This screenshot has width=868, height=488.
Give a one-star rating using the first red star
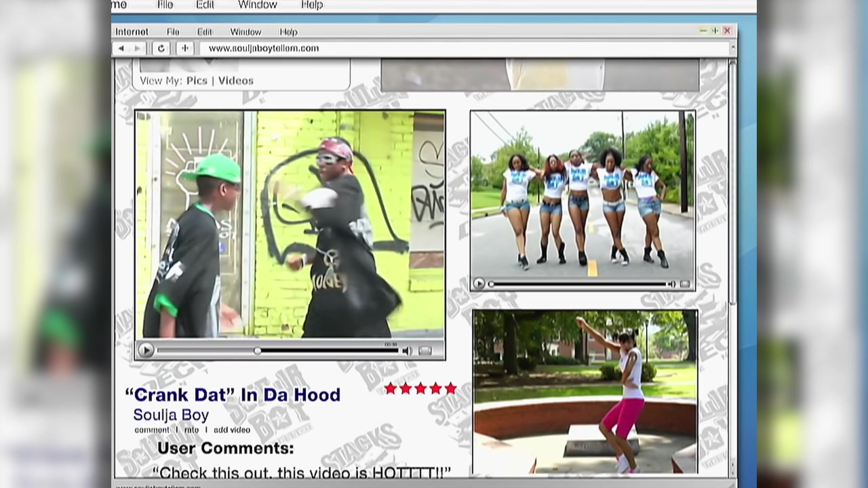pos(391,388)
